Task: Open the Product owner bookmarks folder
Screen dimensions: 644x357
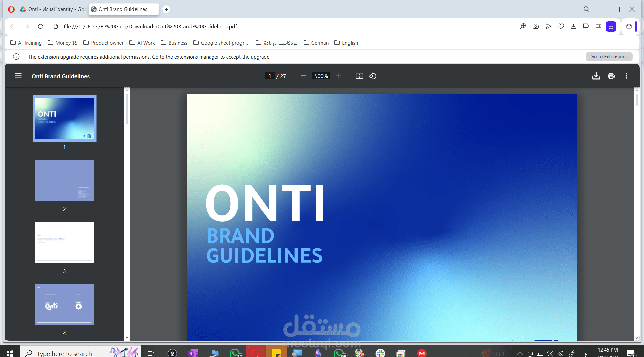Action: click(x=103, y=43)
